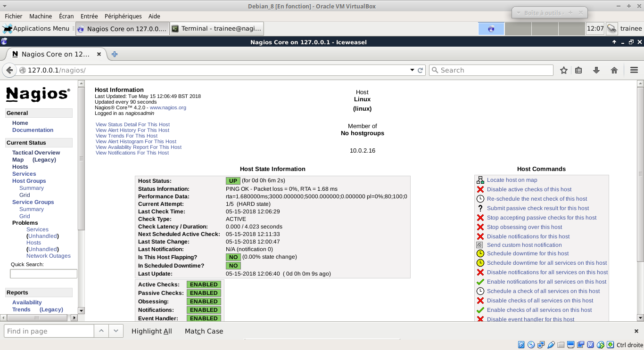Click the Send custom host notification icon
The height and width of the screenshot is (350, 644).
click(480, 245)
